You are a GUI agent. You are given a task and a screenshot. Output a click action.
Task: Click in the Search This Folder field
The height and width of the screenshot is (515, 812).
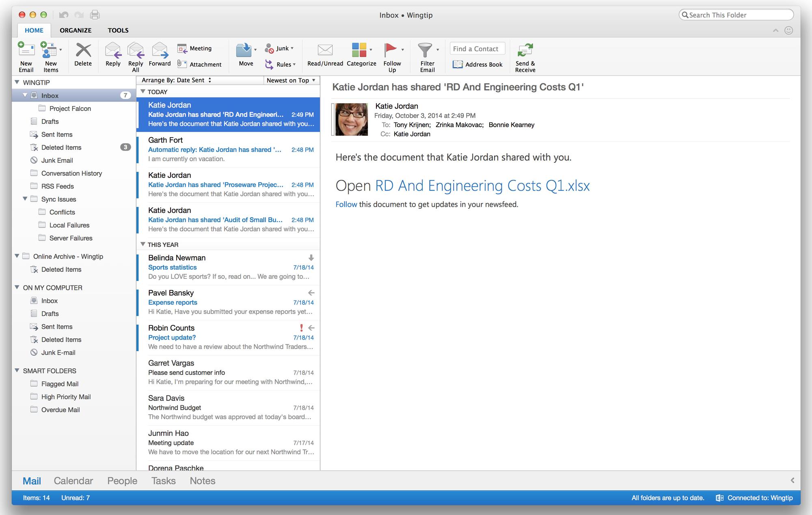click(x=736, y=15)
